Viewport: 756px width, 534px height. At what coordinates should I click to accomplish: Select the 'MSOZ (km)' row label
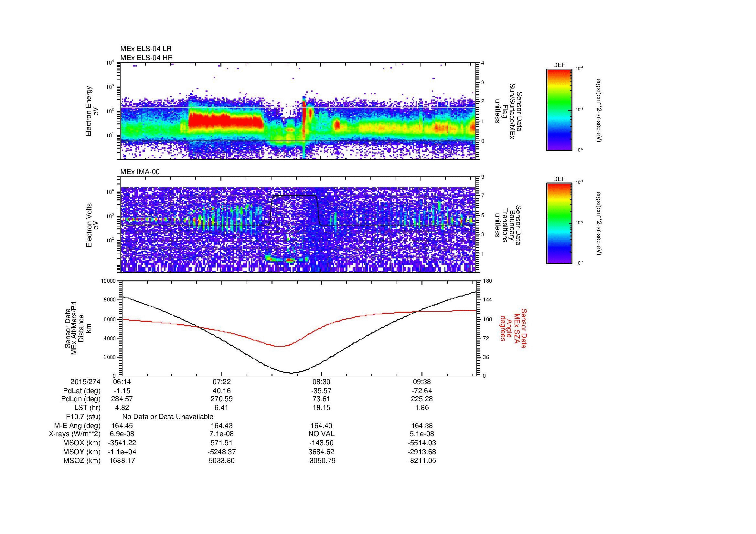coord(82,461)
